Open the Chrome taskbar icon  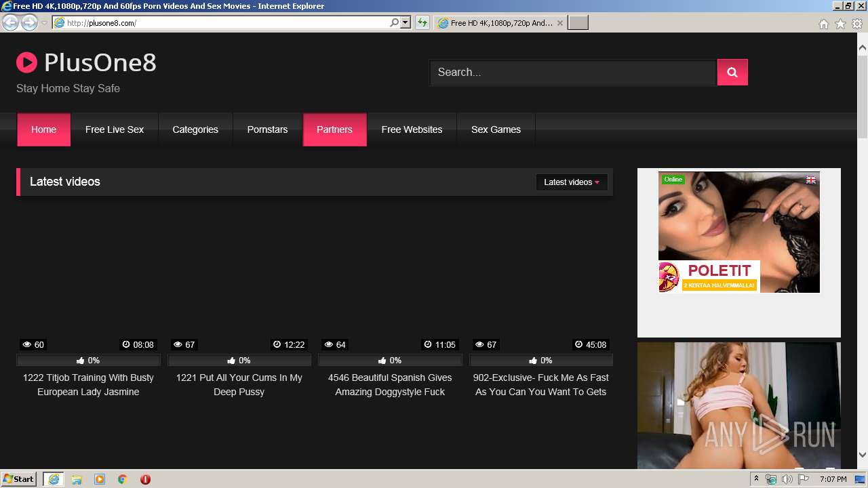pyautogui.click(x=123, y=479)
